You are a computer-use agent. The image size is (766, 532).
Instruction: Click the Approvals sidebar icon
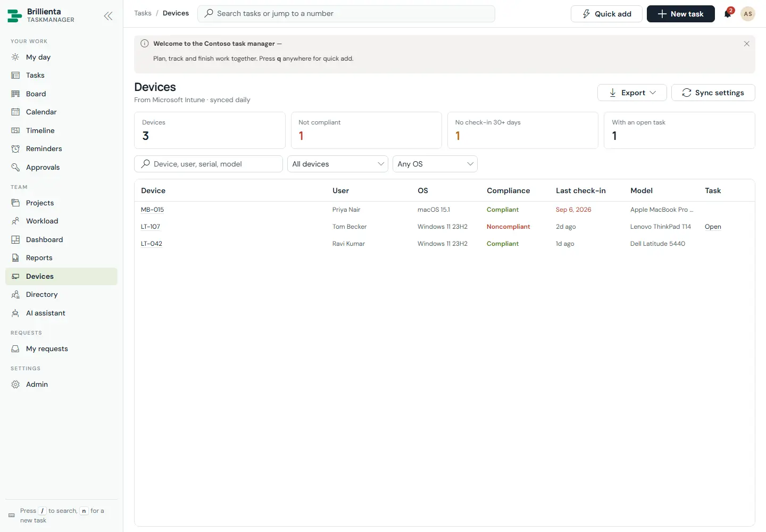(15, 167)
